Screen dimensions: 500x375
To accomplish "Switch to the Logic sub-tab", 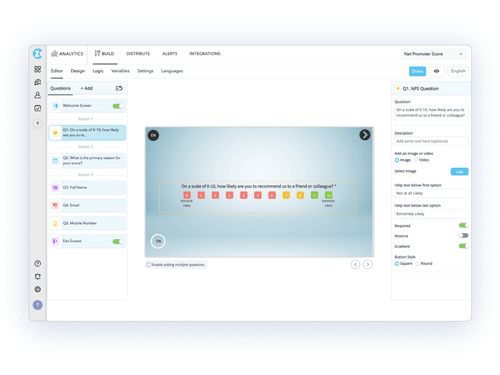I will (x=98, y=71).
